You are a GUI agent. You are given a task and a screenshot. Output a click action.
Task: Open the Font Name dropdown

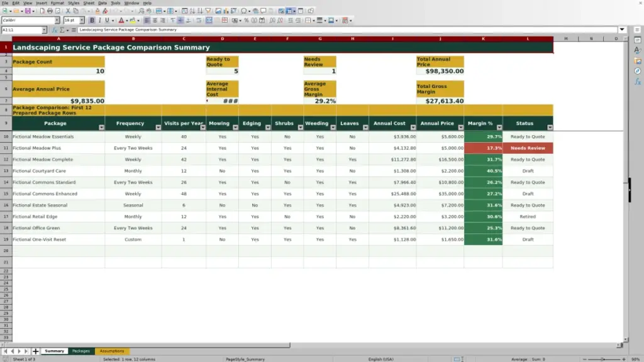pyautogui.click(x=57, y=20)
